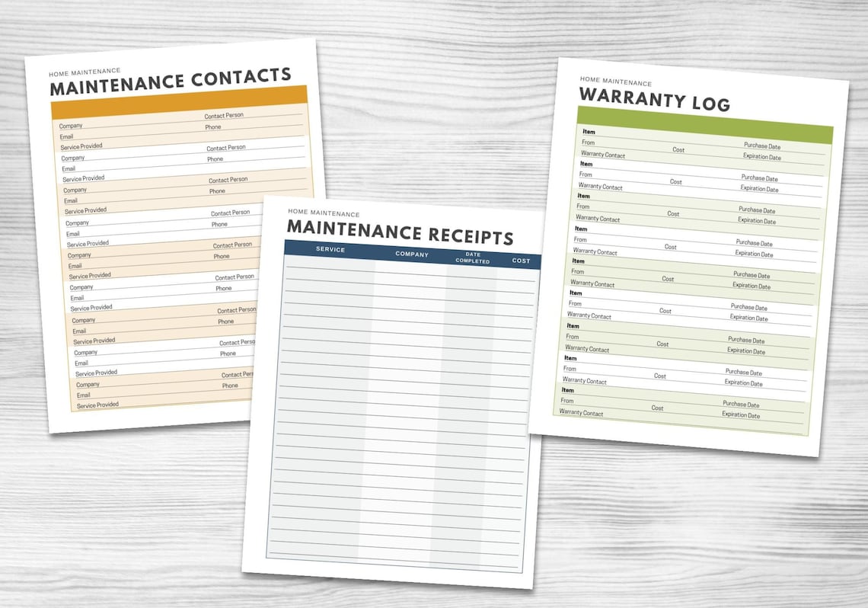Select the first Cost field on warranty log
Viewport: 868px width, 608px height.
point(677,150)
